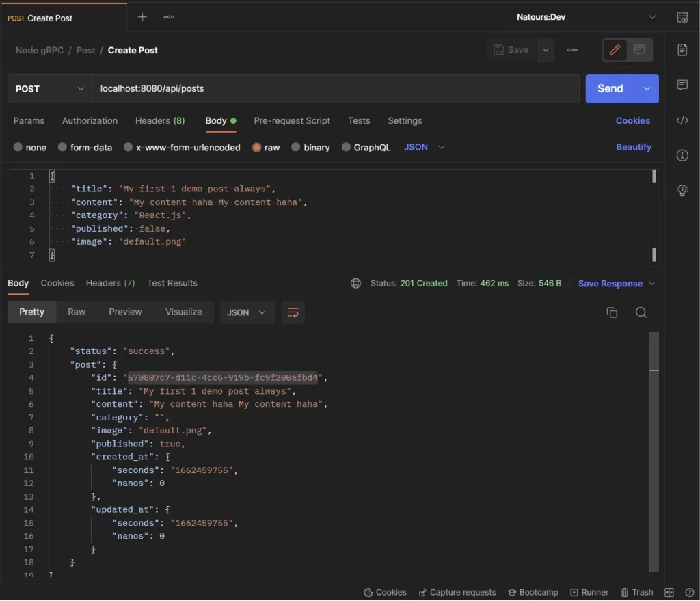Open the environment quick look eye icon
The width and height of the screenshot is (700, 601).
coord(682,17)
